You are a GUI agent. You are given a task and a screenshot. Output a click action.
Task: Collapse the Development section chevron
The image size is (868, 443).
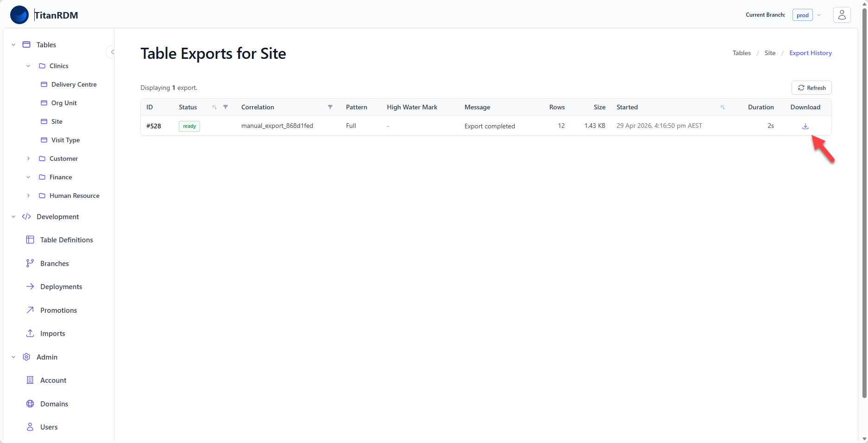pyautogui.click(x=13, y=216)
